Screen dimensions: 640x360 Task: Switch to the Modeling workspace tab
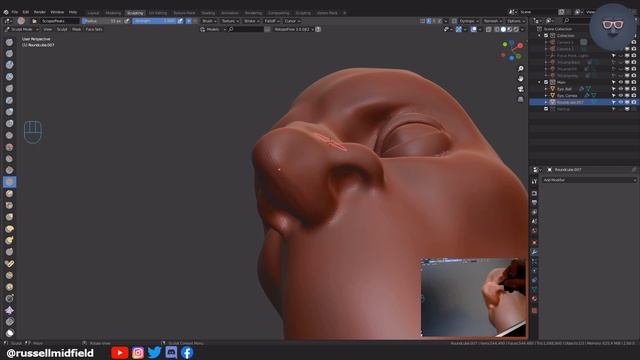point(113,13)
